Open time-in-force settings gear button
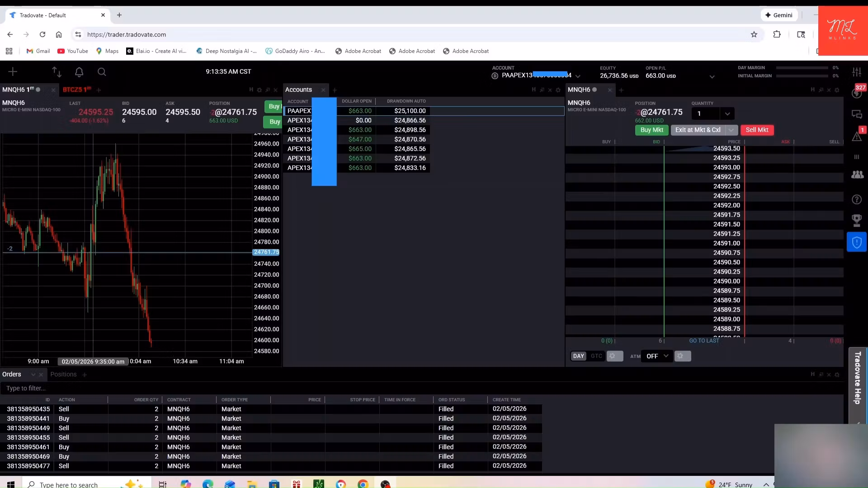Screen dimensions: 868x488 click(614, 356)
